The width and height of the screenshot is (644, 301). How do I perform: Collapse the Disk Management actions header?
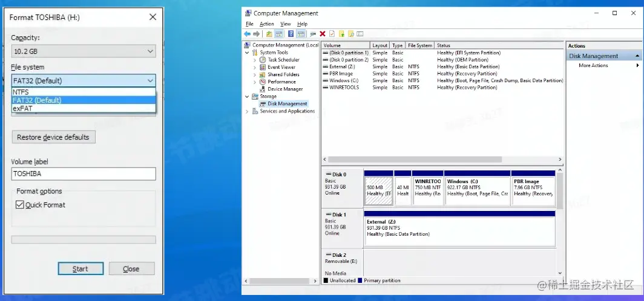coord(637,56)
